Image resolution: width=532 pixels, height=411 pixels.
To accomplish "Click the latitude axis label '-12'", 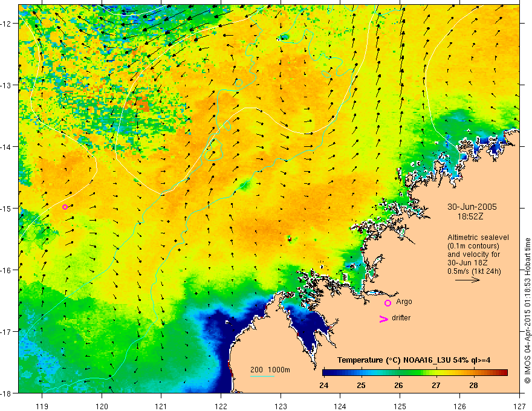I will click(x=7, y=24).
